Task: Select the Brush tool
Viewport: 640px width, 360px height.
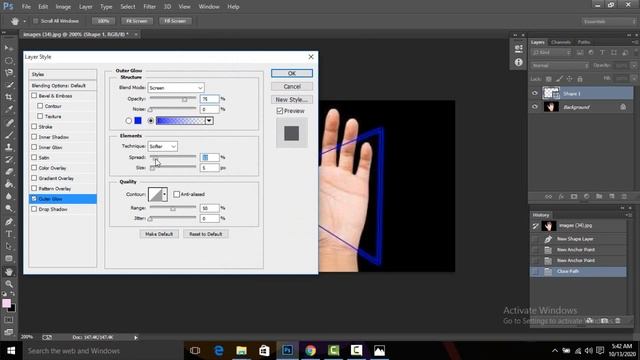Action: click(x=9, y=135)
